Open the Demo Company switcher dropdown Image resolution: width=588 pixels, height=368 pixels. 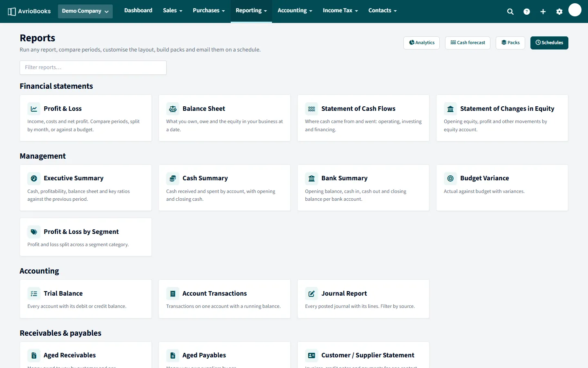85,11
